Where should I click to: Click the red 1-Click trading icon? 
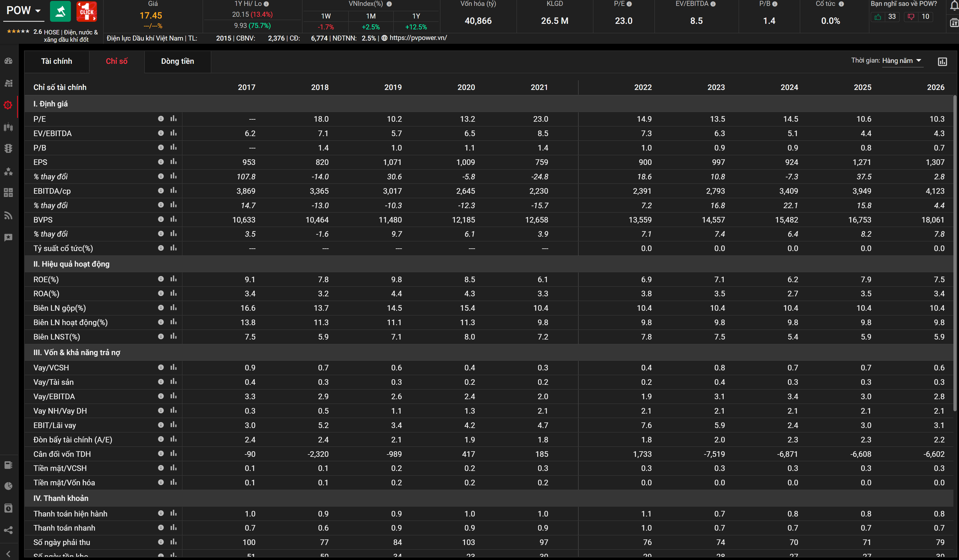coord(87,11)
